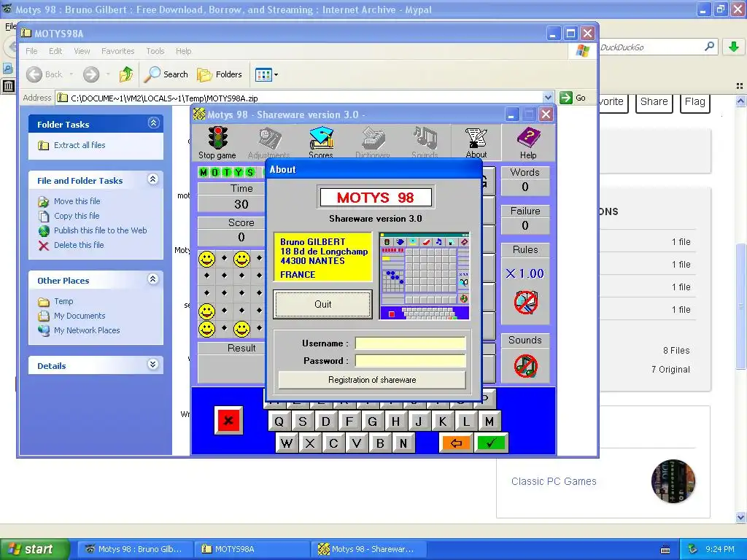Open the Edit menu in MOTYS98A window
Screen dimensions: 747x560
click(x=55, y=51)
